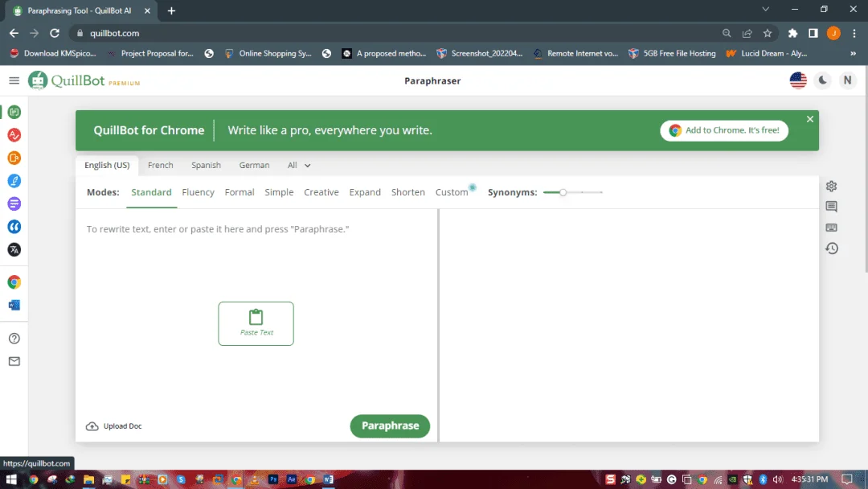This screenshot has width=868, height=489.
Task: Open the Paraphraser tool in sidebar
Action: (14, 112)
